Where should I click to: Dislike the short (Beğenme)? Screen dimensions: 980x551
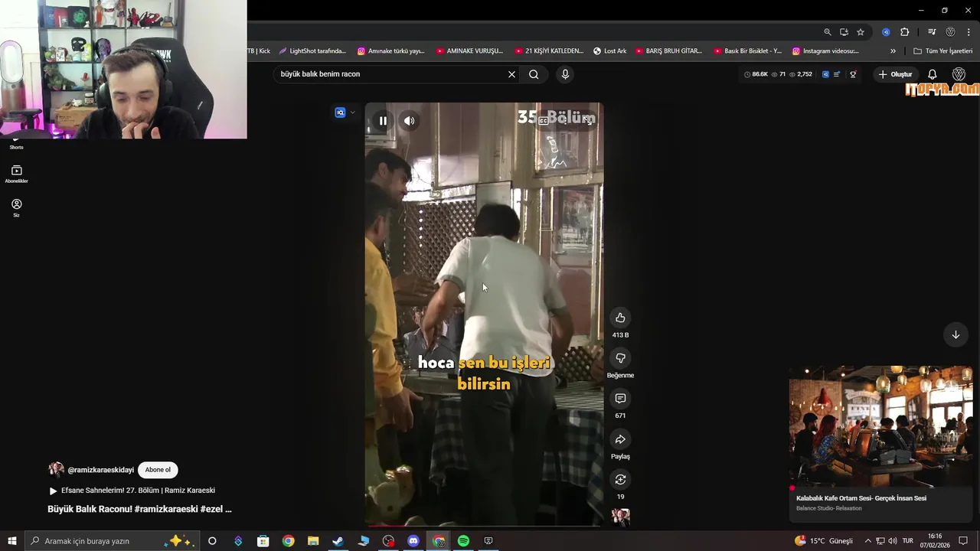click(620, 358)
